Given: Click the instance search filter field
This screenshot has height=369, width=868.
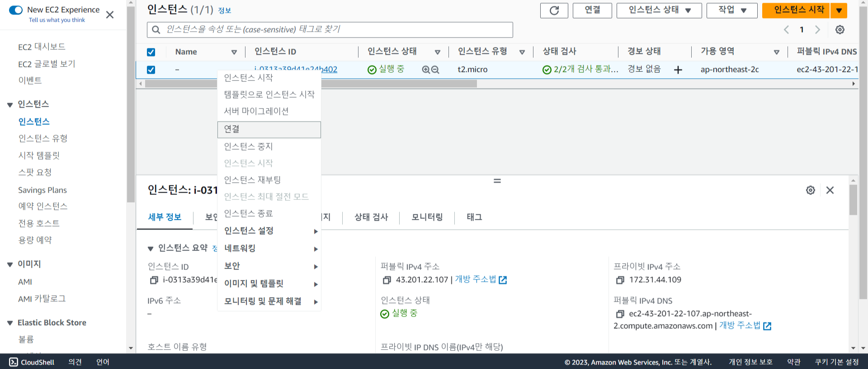Looking at the screenshot, I should click(330, 30).
